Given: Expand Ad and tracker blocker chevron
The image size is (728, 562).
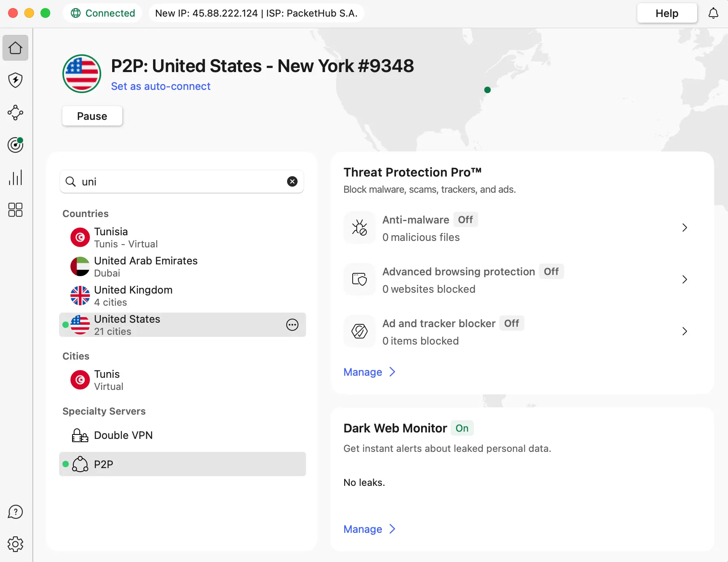Looking at the screenshot, I should pyautogui.click(x=684, y=331).
